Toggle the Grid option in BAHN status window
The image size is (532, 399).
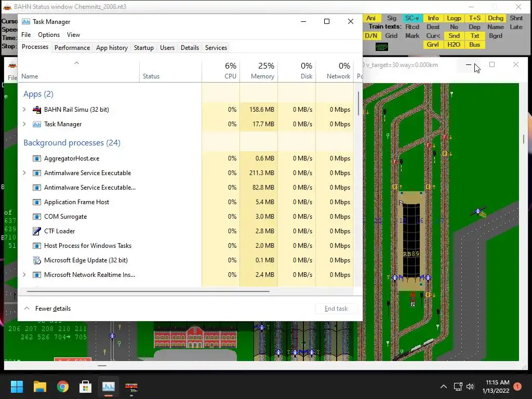pyautogui.click(x=391, y=36)
